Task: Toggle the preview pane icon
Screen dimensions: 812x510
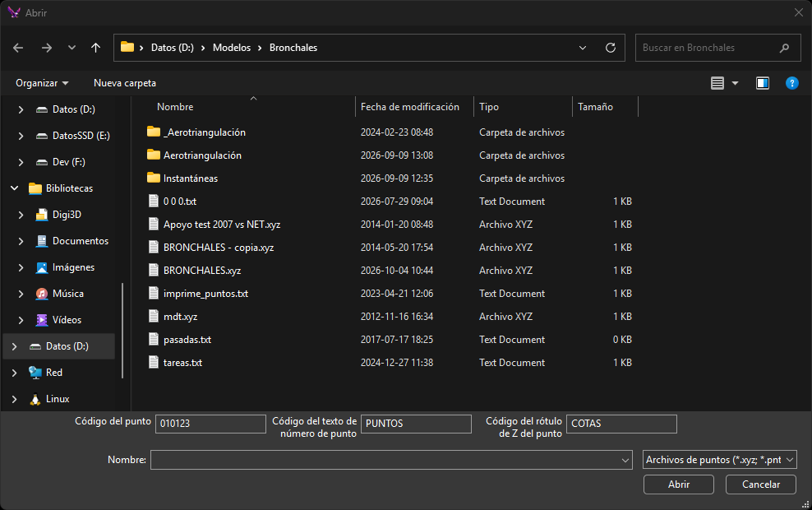Action: pyautogui.click(x=763, y=83)
